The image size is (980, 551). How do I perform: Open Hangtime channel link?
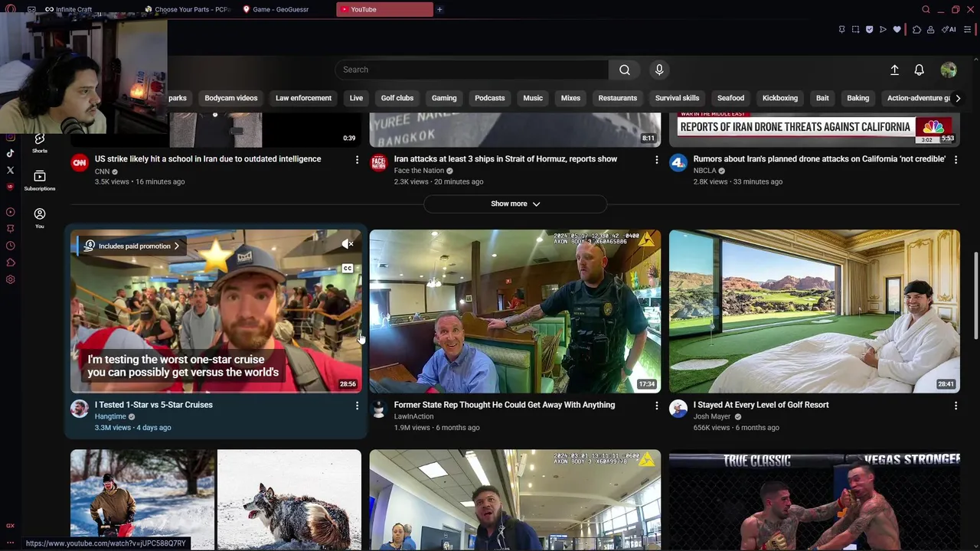coord(110,416)
